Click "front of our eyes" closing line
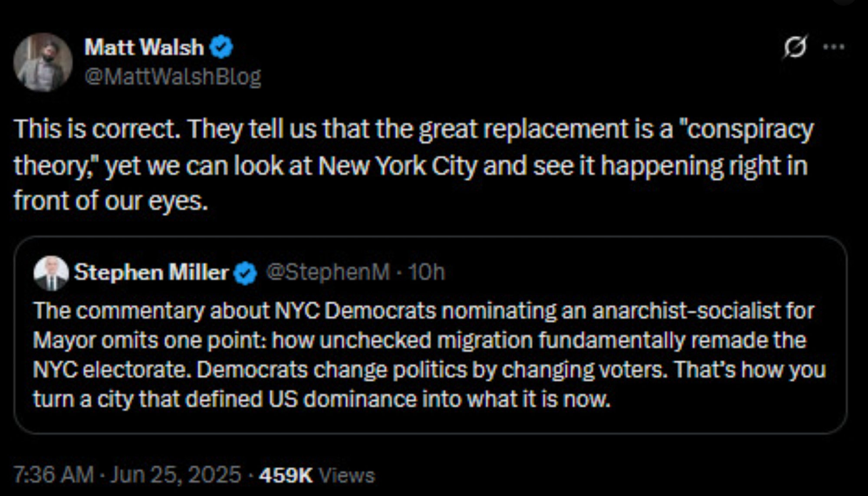The height and width of the screenshot is (496, 868). [111, 201]
